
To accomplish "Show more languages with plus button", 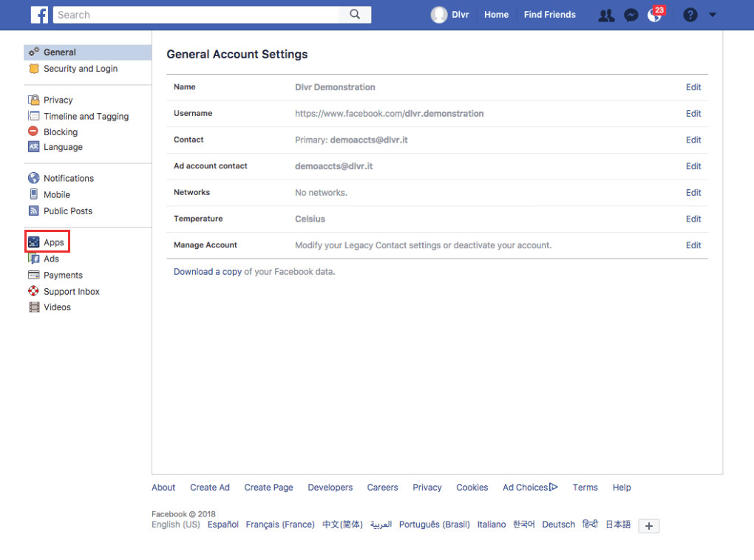I will 649,526.
